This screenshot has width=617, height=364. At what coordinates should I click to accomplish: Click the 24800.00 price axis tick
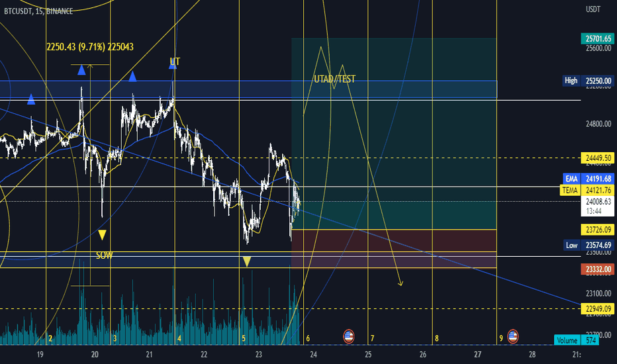coord(598,124)
